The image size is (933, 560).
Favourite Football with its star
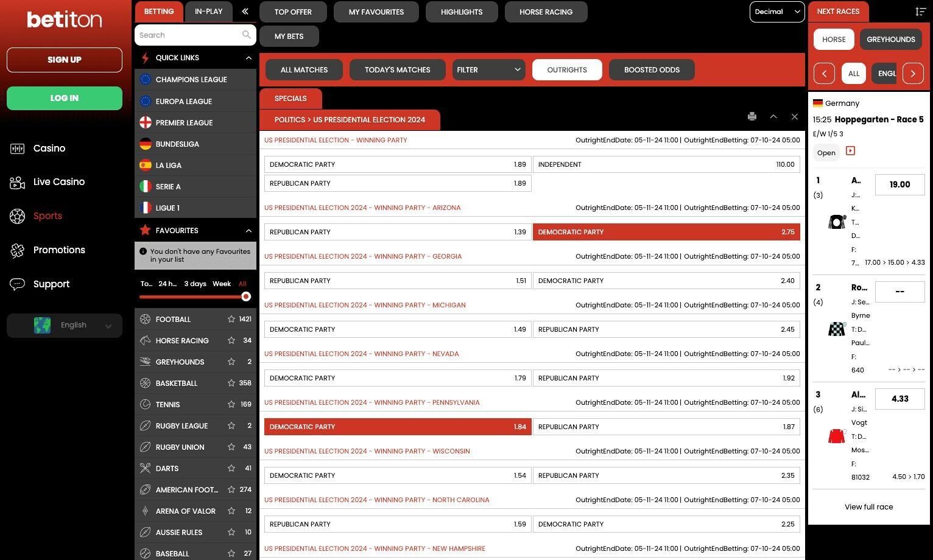pos(231,319)
